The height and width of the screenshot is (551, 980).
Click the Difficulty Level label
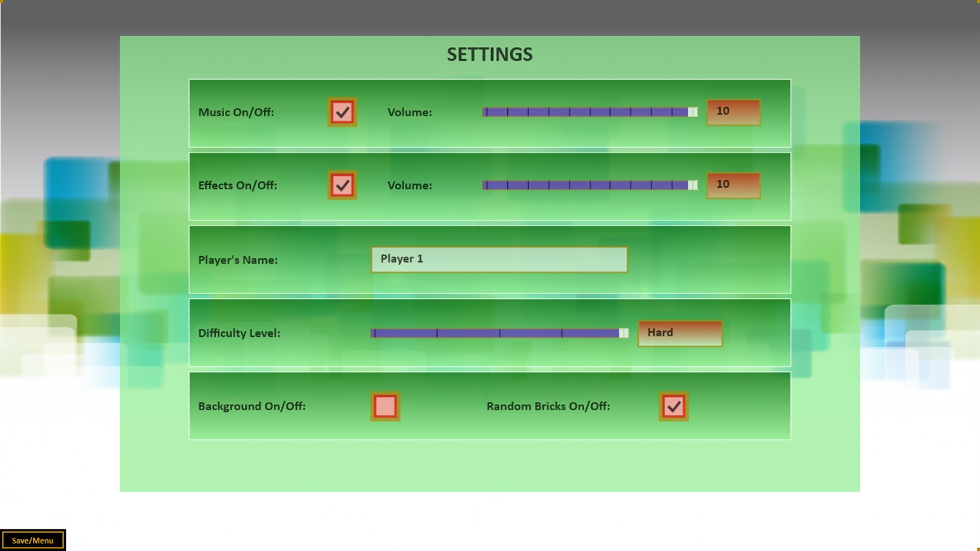point(239,333)
